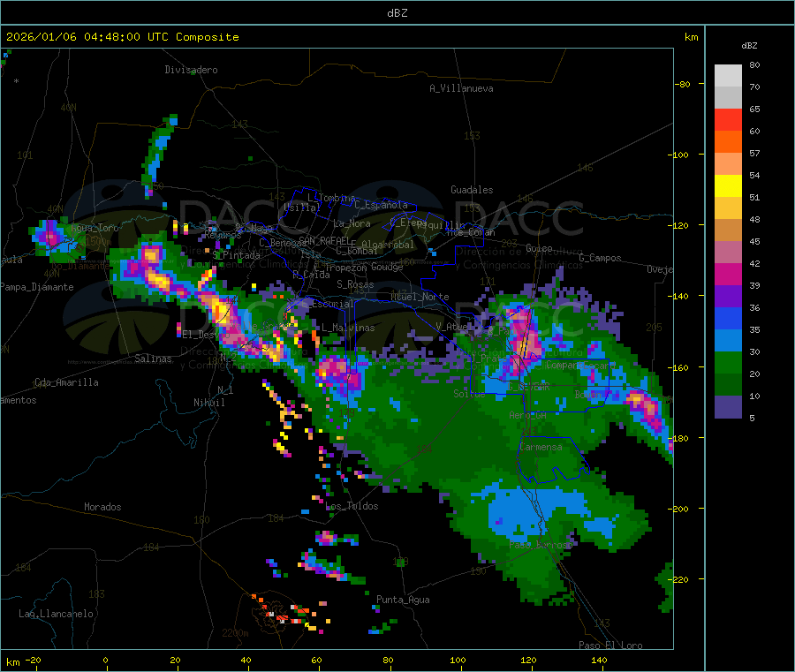Image resolution: width=795 pixels, height=672 pixels.
Task: Click the 'C_Española' map label
Action: (x=381, y=205)
